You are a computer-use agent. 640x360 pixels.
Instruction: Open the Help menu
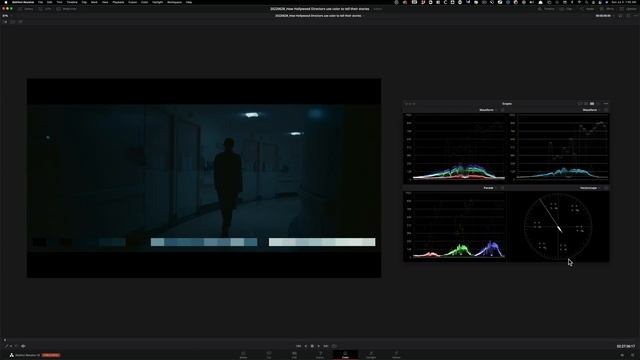[189, 2]
